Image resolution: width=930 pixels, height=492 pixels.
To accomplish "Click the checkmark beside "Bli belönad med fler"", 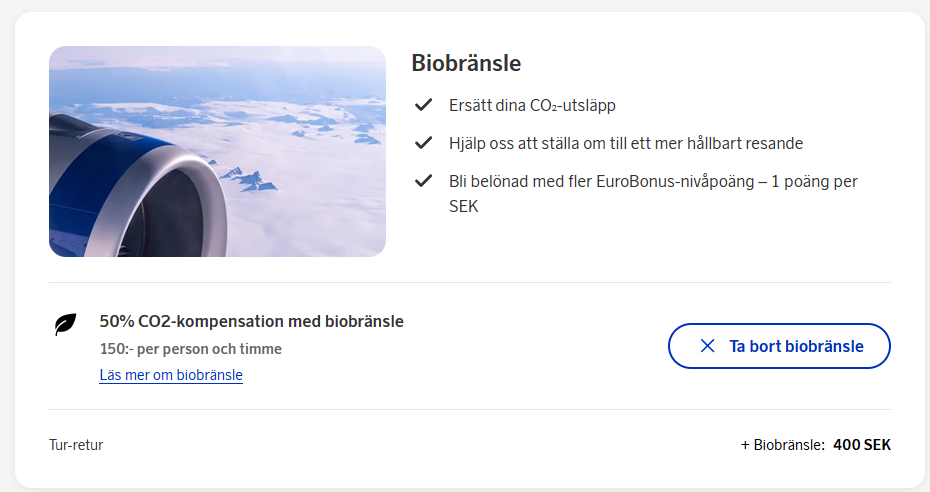I will (x=423, y=181).
